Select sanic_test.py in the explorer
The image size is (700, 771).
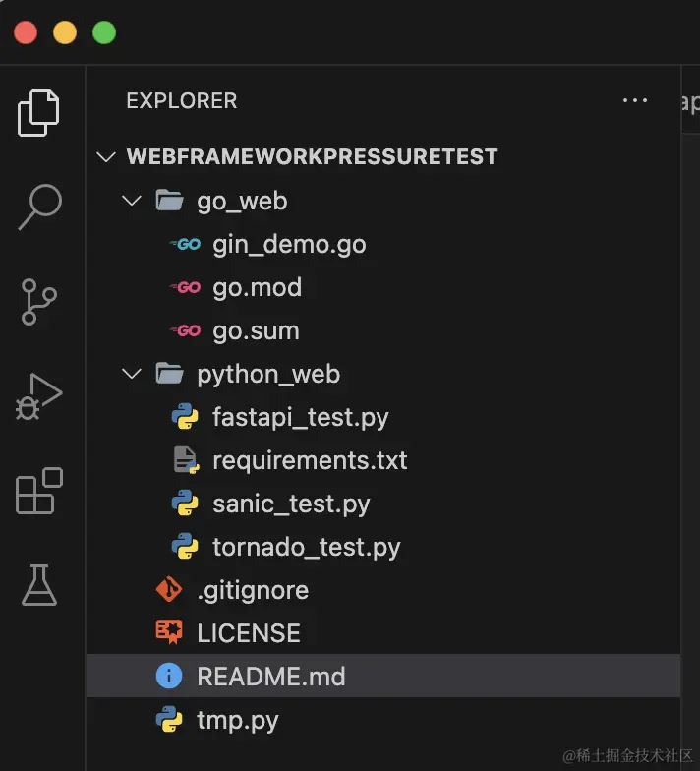click(x=291, y=504)
